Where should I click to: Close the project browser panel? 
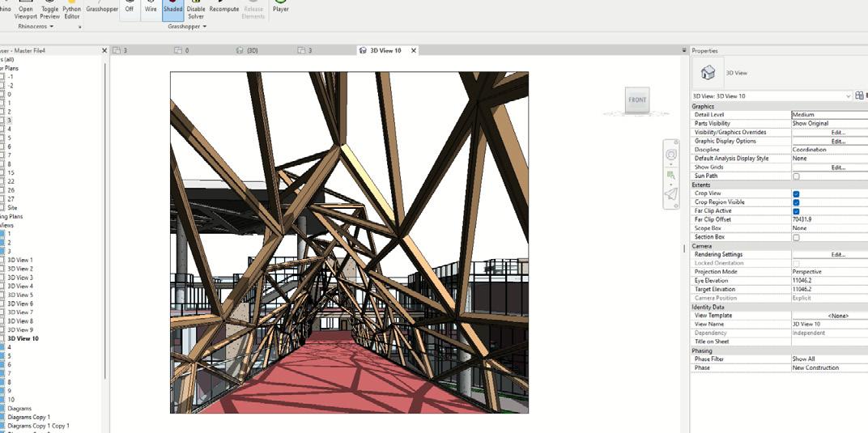104,50
